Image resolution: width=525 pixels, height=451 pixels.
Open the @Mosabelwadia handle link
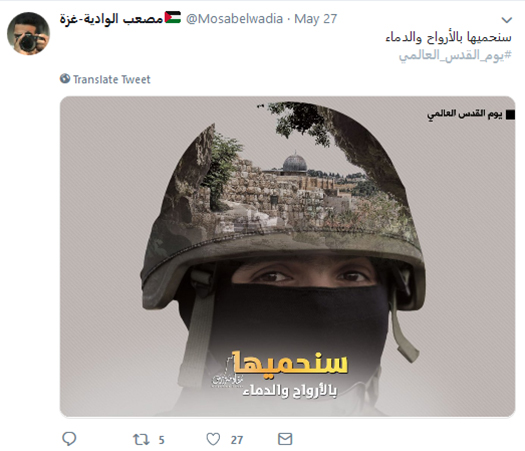(234, 19)
